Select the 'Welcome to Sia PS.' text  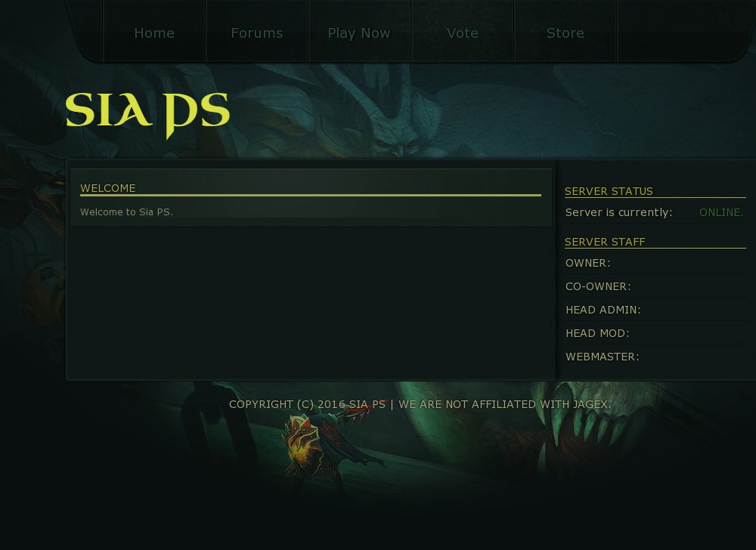[x=126, y=212]
